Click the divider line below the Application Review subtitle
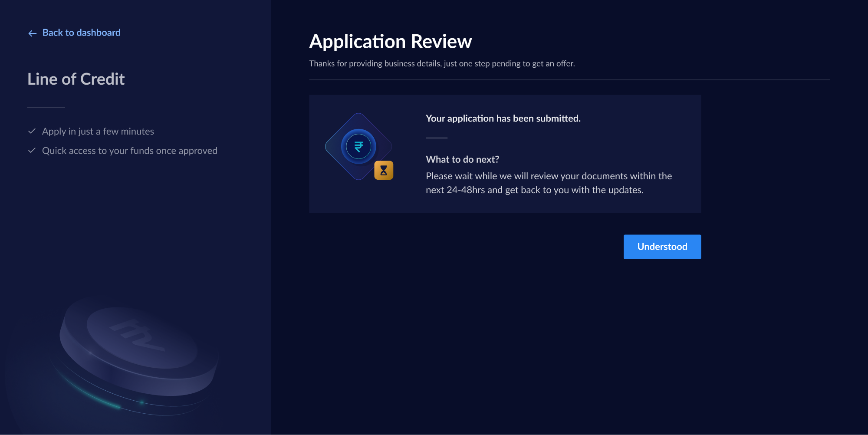The width and height of the screenshot is (868, 435). (569, 80)
